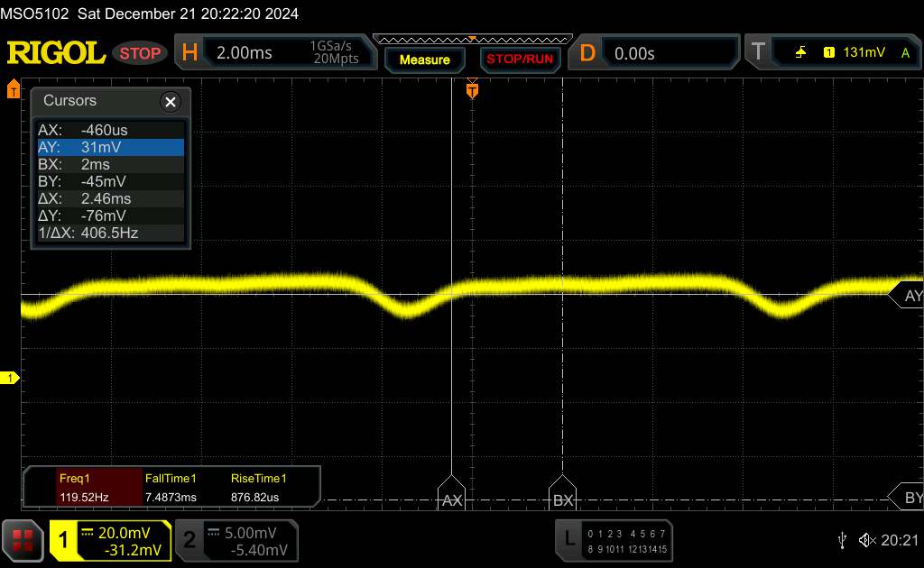The image size is (924, 568).
Task: Select the AX cursor handle
Action: coord(451,492)
